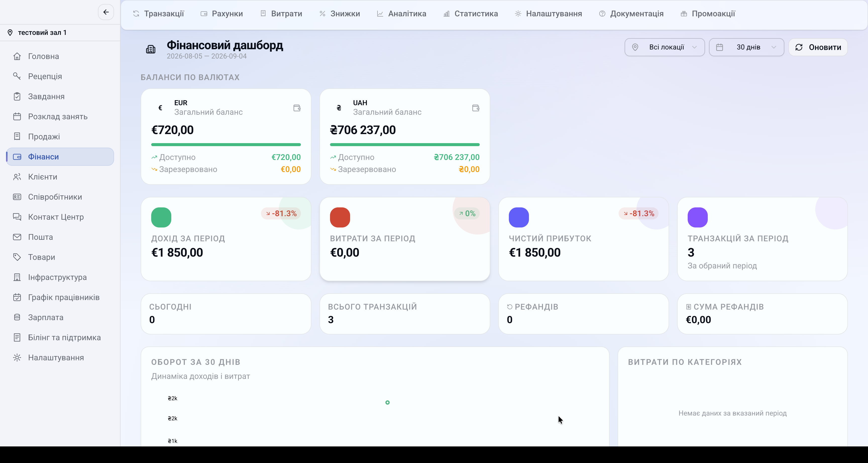The width and height of the screenshot is (868, 463).
Task: Click the calendar icon in the 30 днів selector
Action: coord(719,47)
